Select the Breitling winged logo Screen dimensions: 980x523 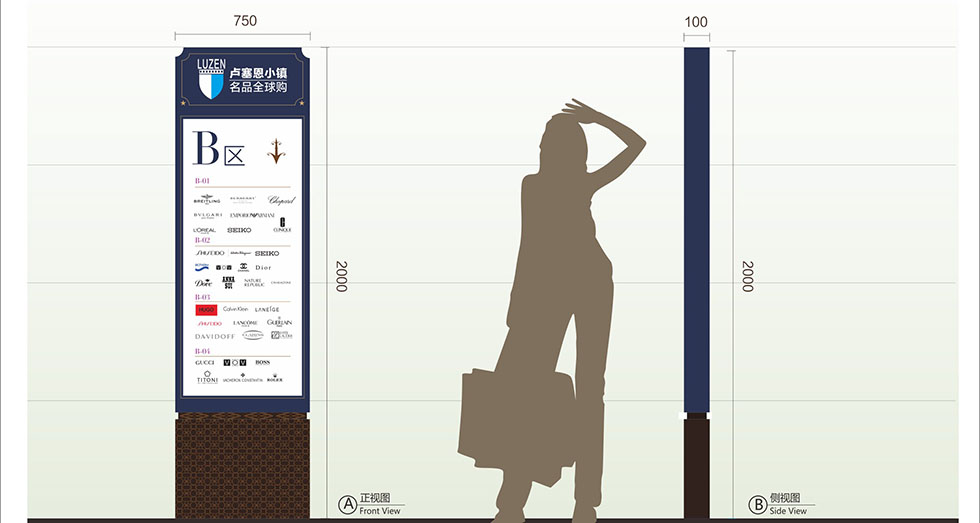207,200
